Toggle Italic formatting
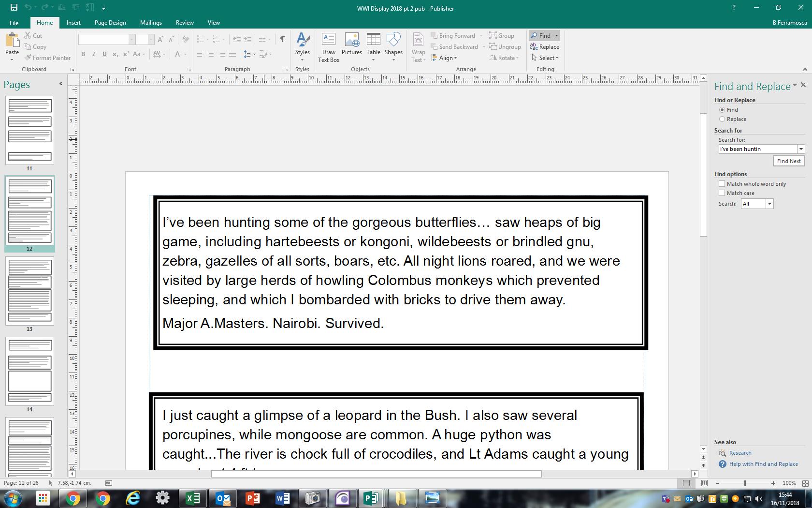Image resolution: width=812 pixels, height=508 pixels. pyautogui.click(x=94, y=54)
